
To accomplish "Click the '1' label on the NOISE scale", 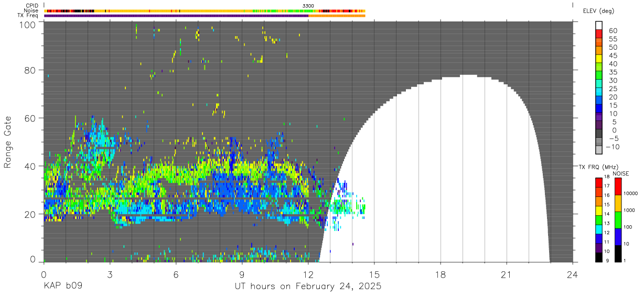I will click(x=625, y=260).
